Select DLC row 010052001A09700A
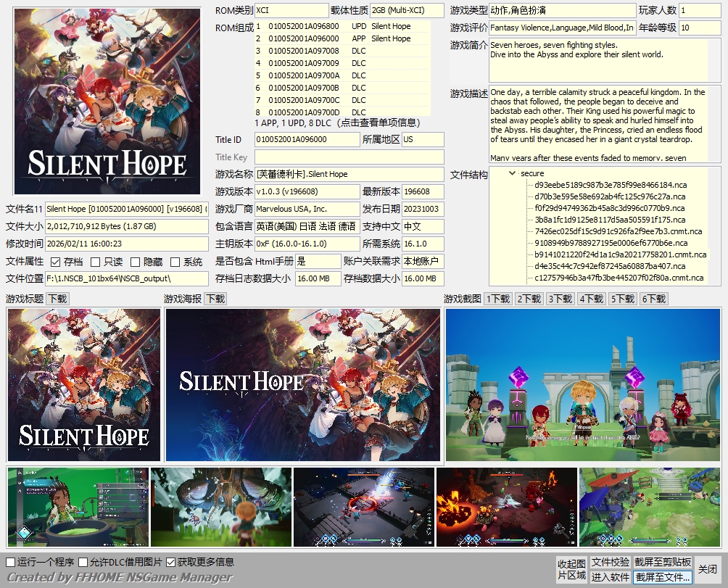 pos(342,75)
